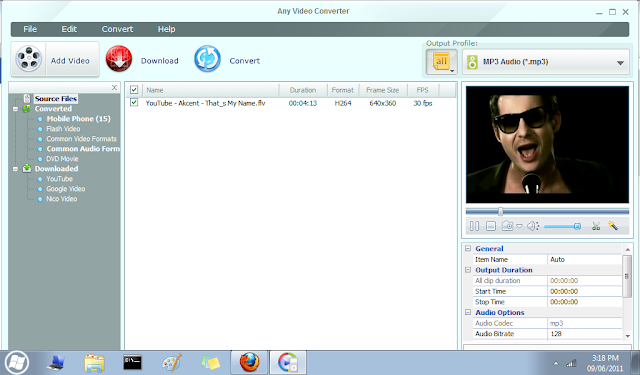Mute audio using the speaker icon
The image size is (640, 375).
(x=533, y=226)
